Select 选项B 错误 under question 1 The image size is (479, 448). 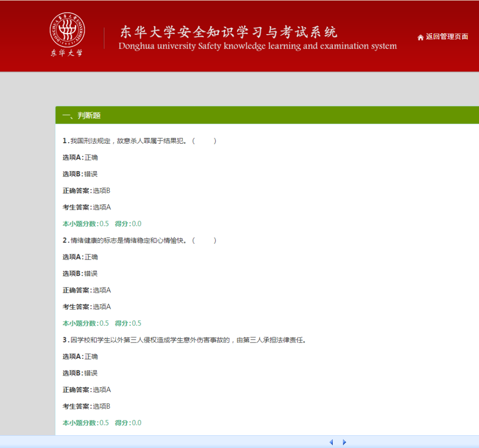coord(80,174)
